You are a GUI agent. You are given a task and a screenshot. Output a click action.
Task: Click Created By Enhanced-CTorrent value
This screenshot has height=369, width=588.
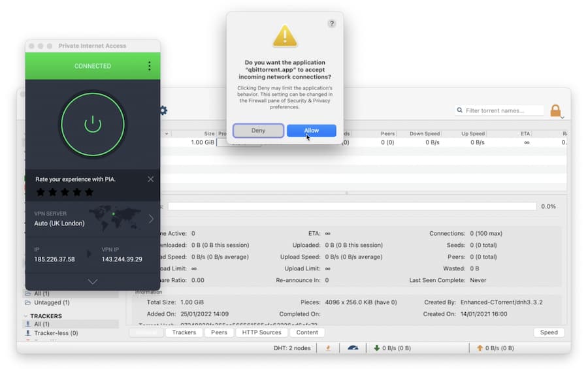pyautogui.click(x=501, y=302)
